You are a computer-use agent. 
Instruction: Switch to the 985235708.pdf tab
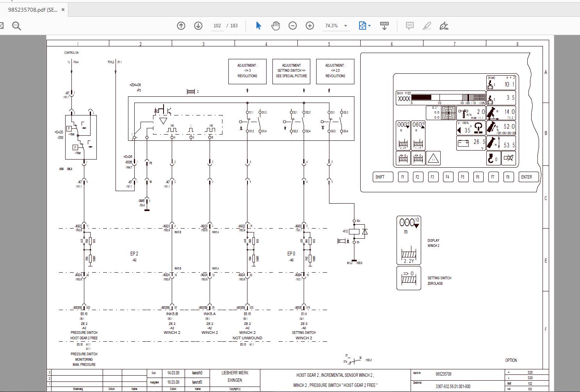[x=33, y=10]
